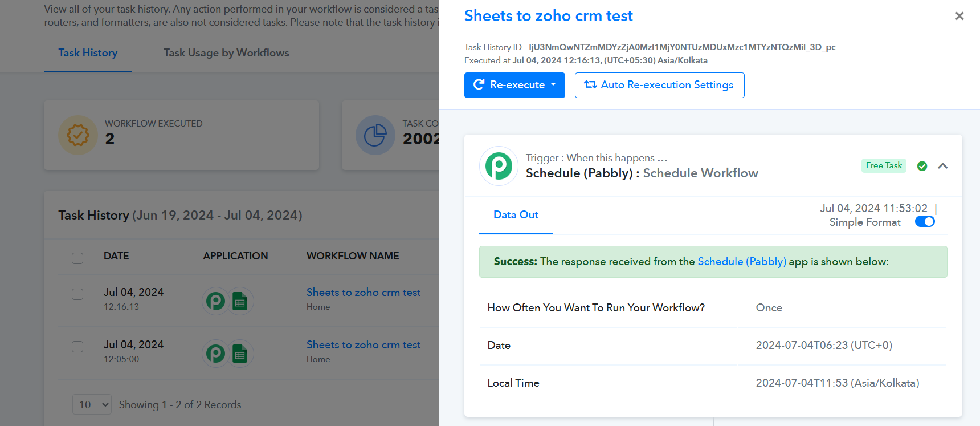Click the WORKFLOW NAME column header

pos(353,256)
